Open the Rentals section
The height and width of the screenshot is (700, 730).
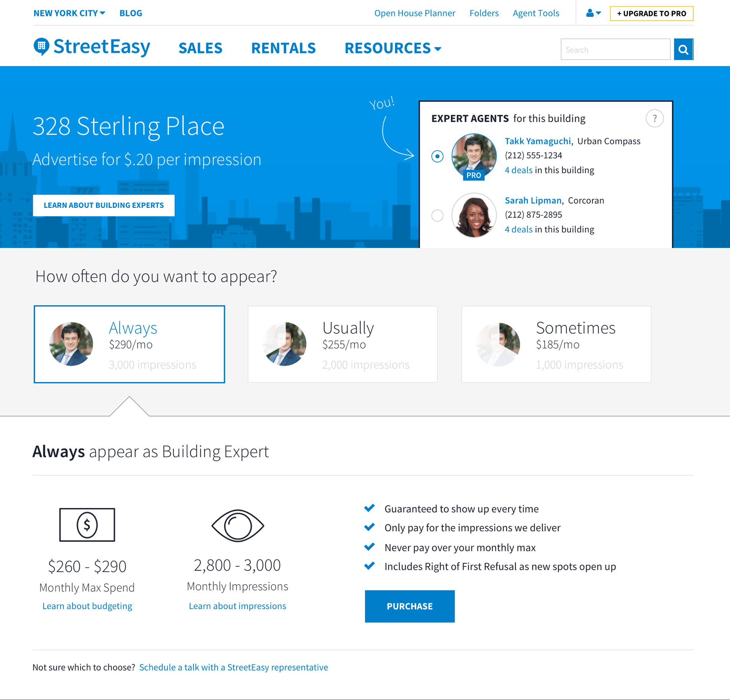point(283,48)
